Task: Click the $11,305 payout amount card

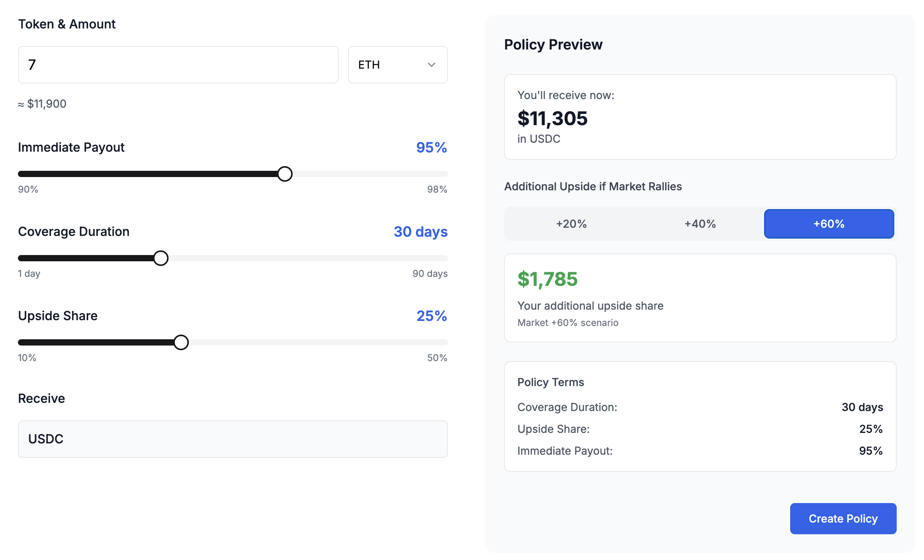Action: pos(700,117)
